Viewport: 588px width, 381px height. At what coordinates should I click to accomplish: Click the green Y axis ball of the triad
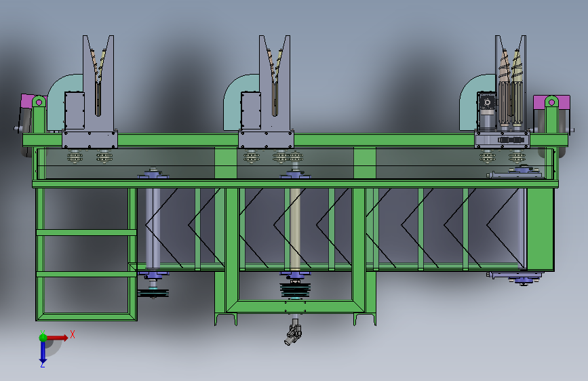43,337
